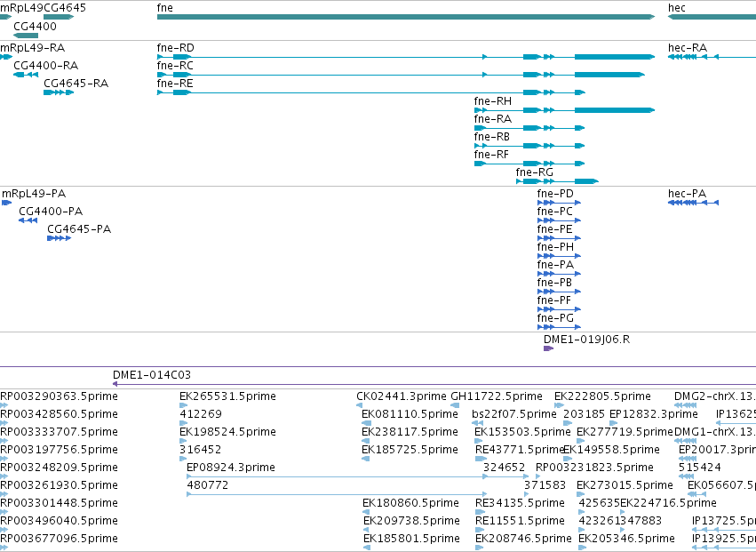The image size is (756, 552).
Task: Click the EK180860.5prime EST label
Action: tap(410, 503)
